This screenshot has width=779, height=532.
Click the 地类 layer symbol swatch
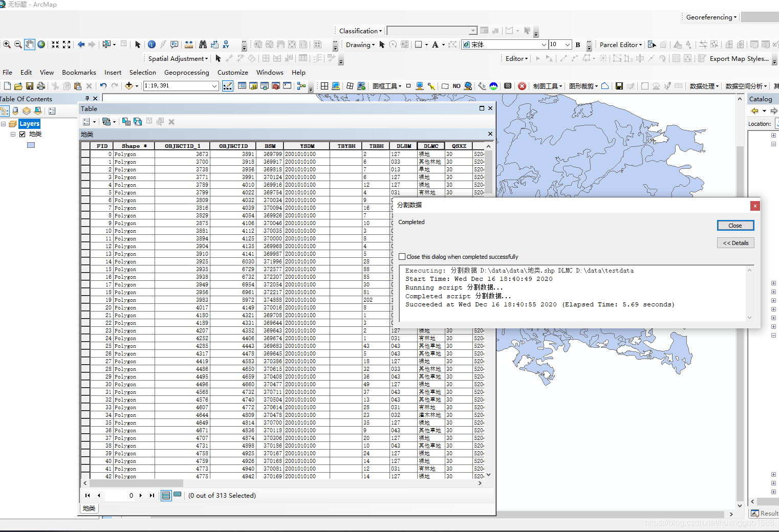[x=31, y=145]
